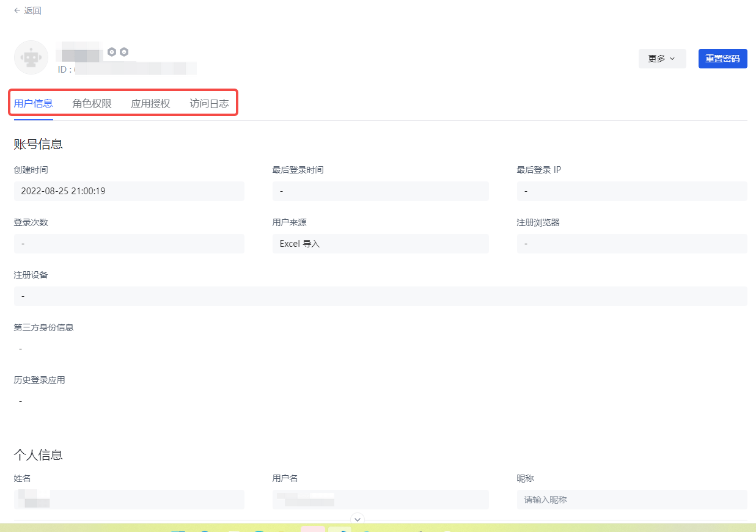Open the 应用授权 tab

click(x=150, y=103)
